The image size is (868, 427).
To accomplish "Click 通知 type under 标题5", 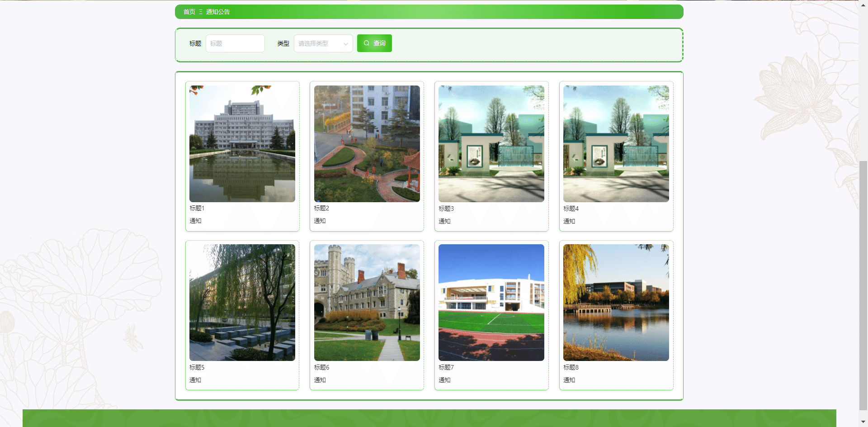I will coord(195,380).
